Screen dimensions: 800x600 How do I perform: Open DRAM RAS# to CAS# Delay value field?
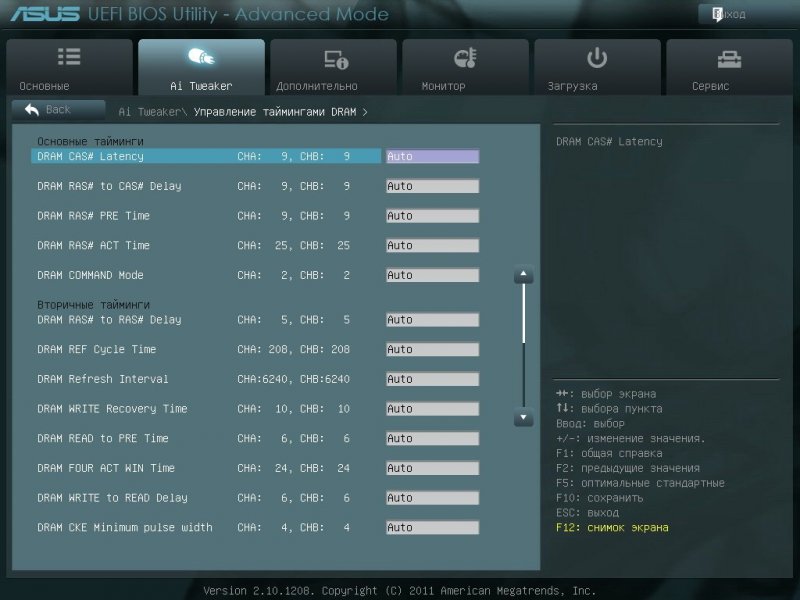[432, 186]
